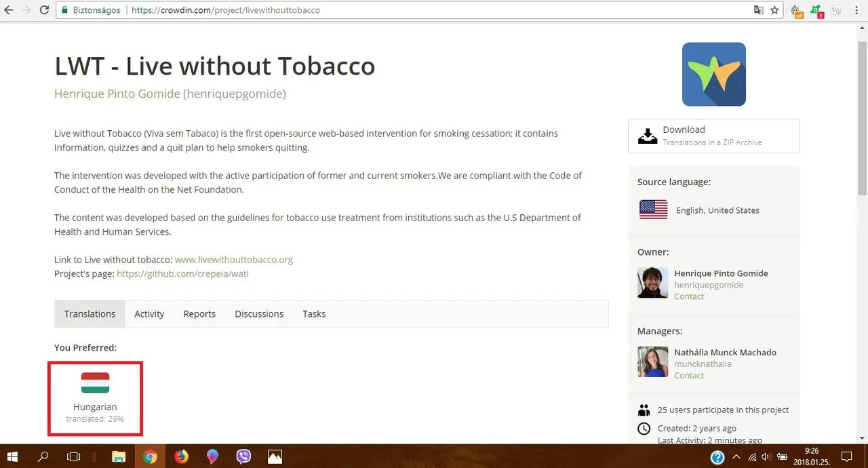Click the users icon beside '25 users participate'
The width and height of the screenshot is (868, 468).
644,410
